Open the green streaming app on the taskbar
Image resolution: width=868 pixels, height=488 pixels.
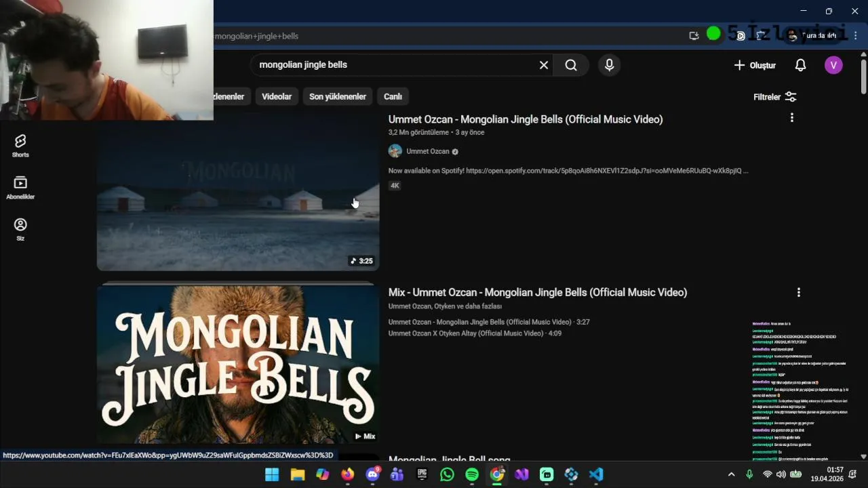[x=547, y=474]
